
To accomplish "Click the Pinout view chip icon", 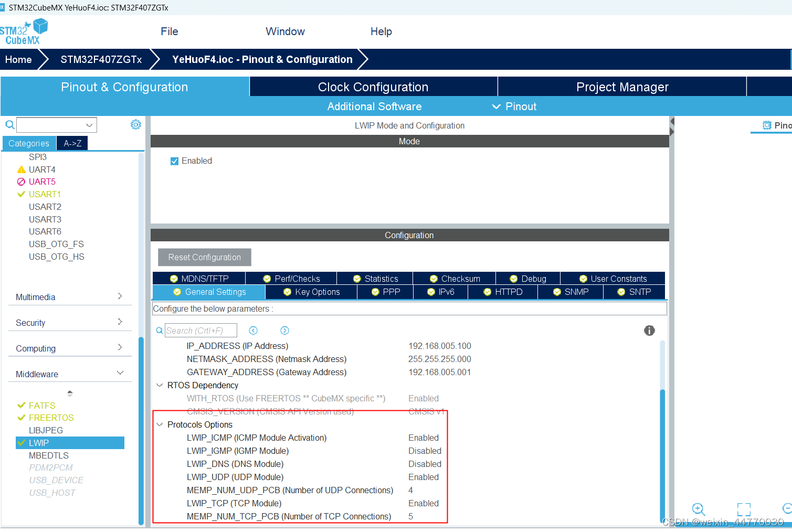I will 767,125.
